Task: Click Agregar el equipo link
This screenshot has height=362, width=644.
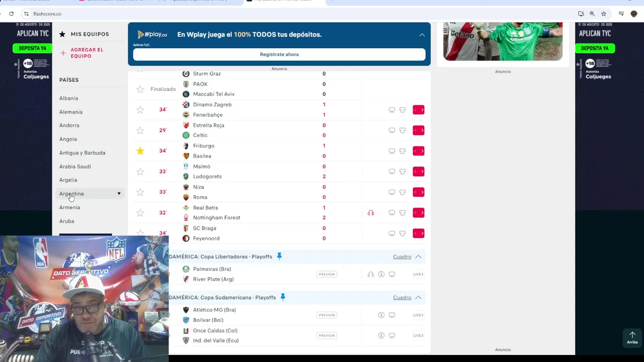Action: 87,53
